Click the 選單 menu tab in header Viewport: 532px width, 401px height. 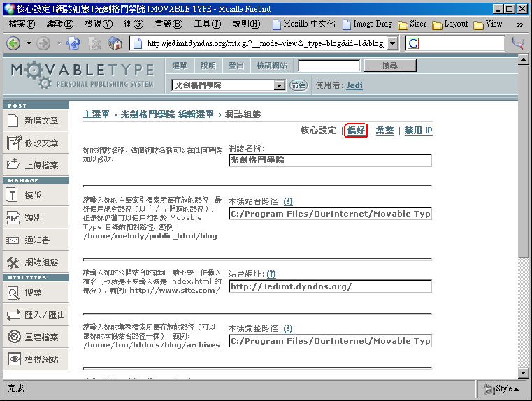click(x=180, y=66)
